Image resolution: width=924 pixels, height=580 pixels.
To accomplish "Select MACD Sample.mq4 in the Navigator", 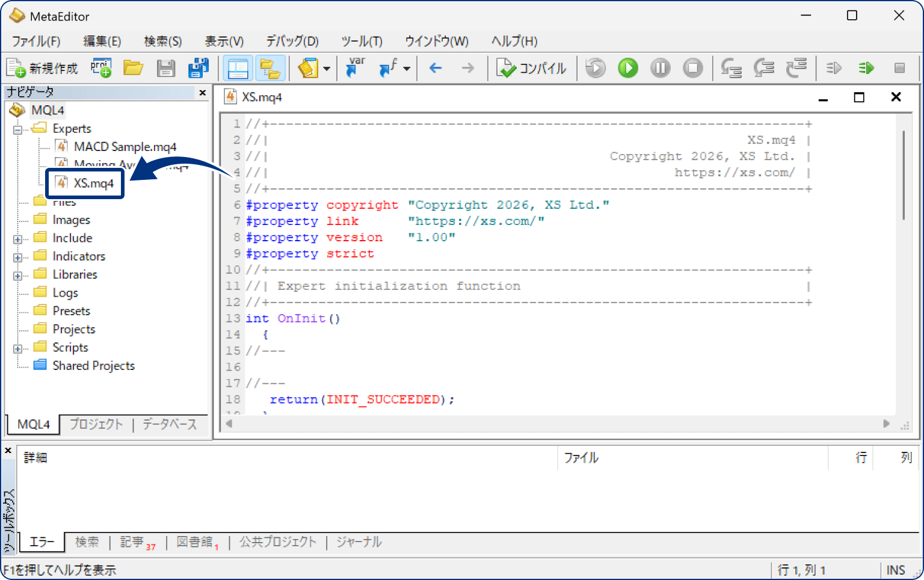I will click(125, 147).
